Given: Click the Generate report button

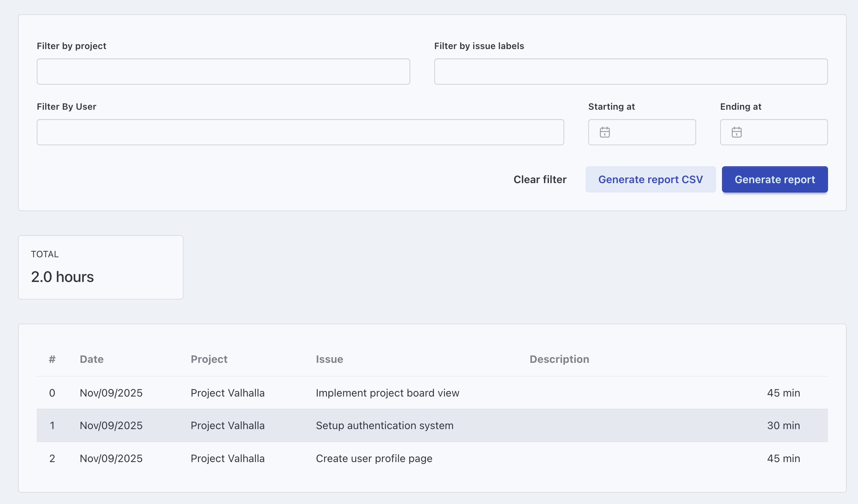Looking at the screenshot, I should tap(774, 179).
